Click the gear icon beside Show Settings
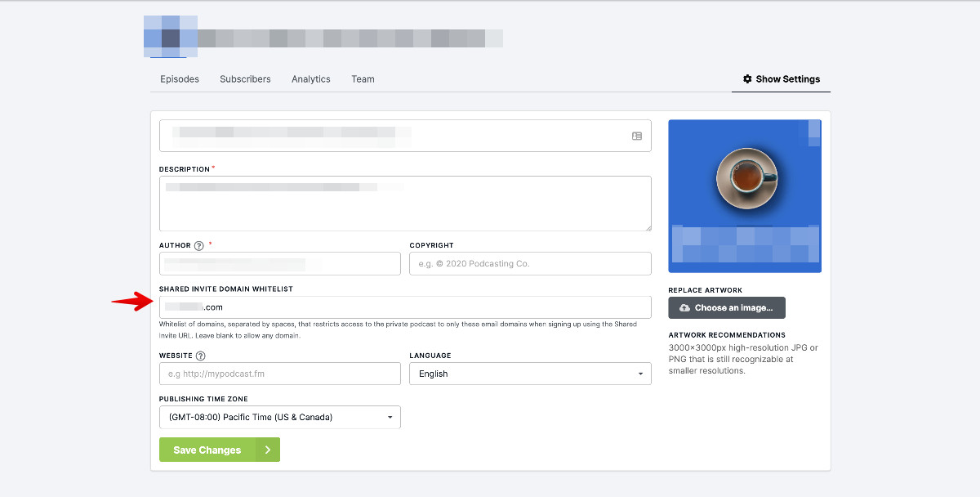The height and width of the screenshot is (497, 980). 747,78
